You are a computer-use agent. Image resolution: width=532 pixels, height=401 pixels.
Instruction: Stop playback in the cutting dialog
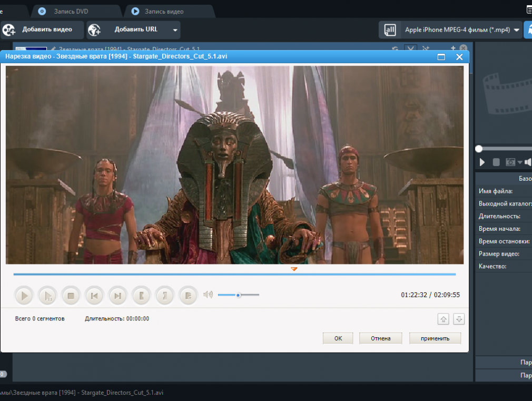[x=71, y=296]
